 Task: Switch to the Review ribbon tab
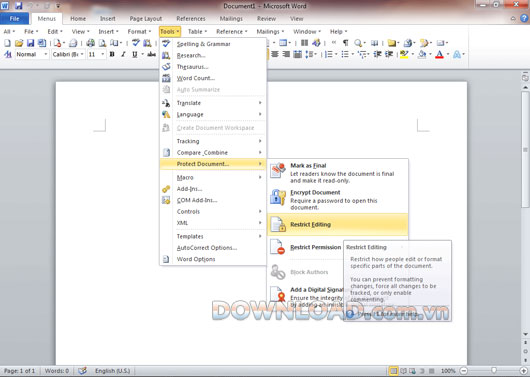266,19
